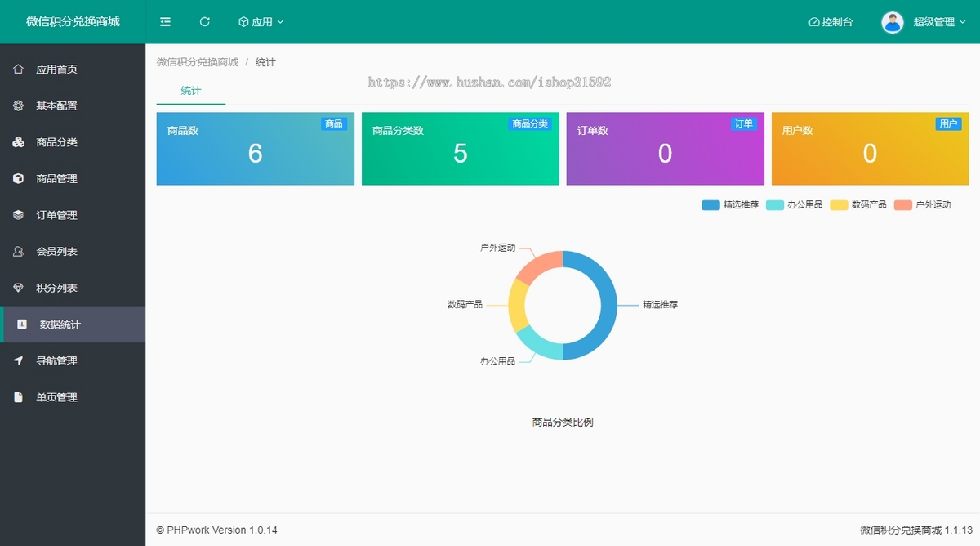This screenshot has height=546, width=980.
Task: Click the diamond icon beside 积分列表
Action: [x=18, y=288]
